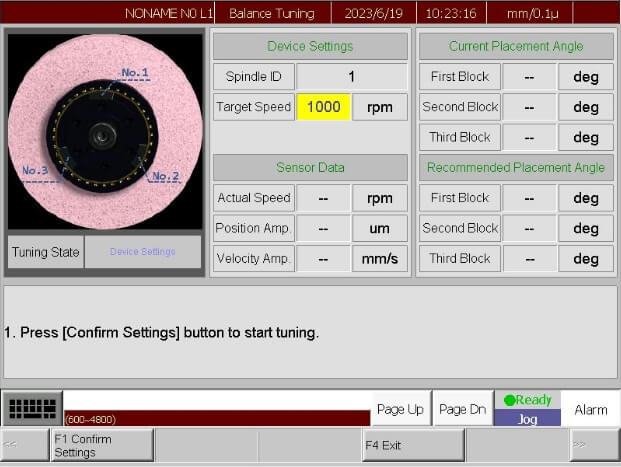Click First Block under Recommended Placement Angle

pyautogui.click(x=460, y=198)
